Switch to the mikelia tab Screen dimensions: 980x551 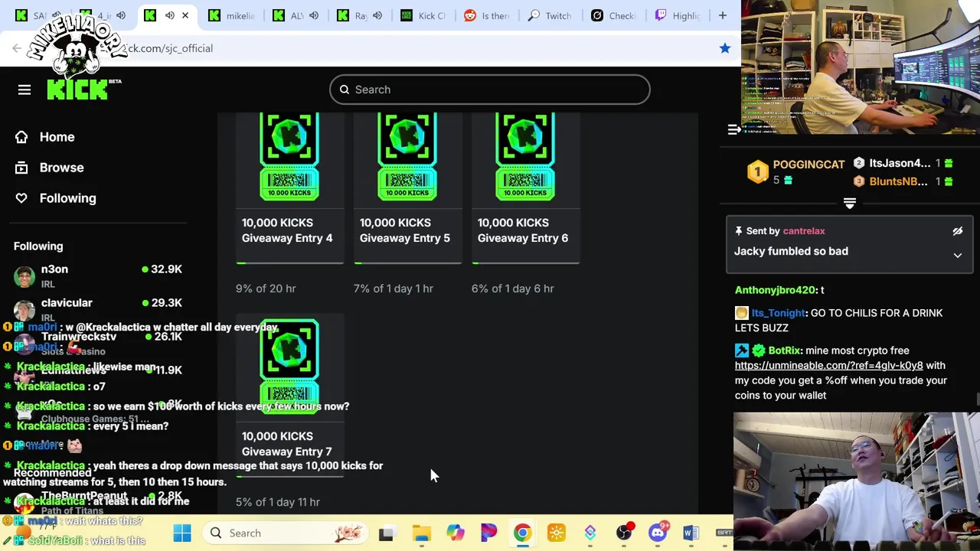[233, 15]
